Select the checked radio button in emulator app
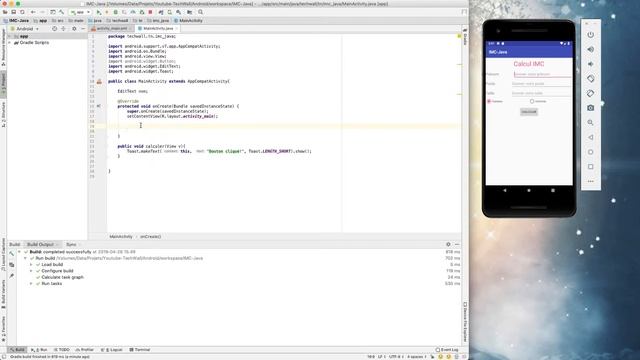Viewport: 640px width, 360px height. [489, 101]
